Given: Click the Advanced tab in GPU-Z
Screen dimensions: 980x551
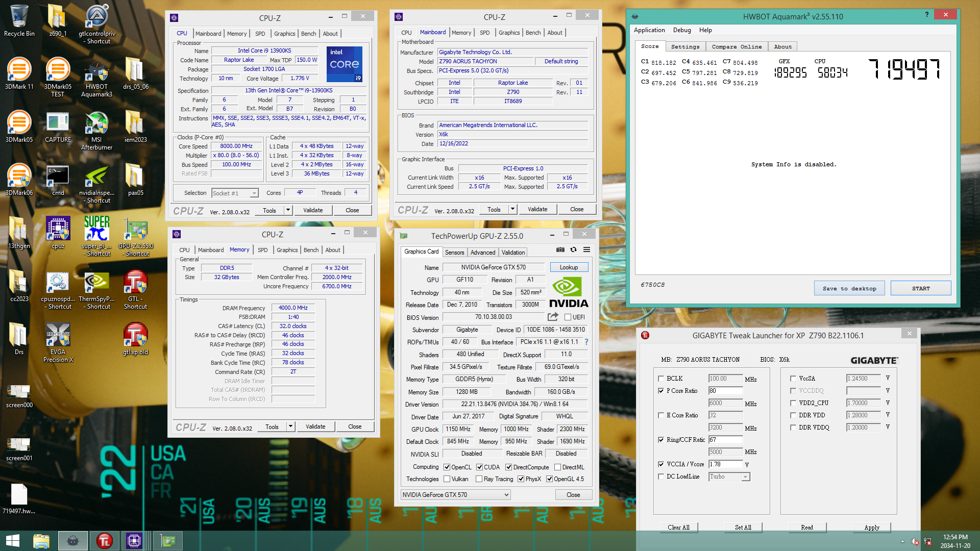Looking at the screenshot, I should (x=482, y=252).
